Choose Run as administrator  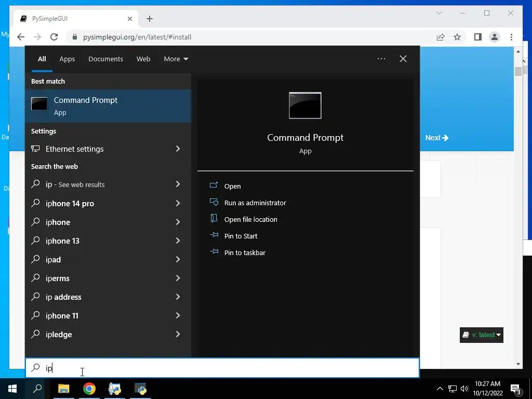[x=255, y=203]
